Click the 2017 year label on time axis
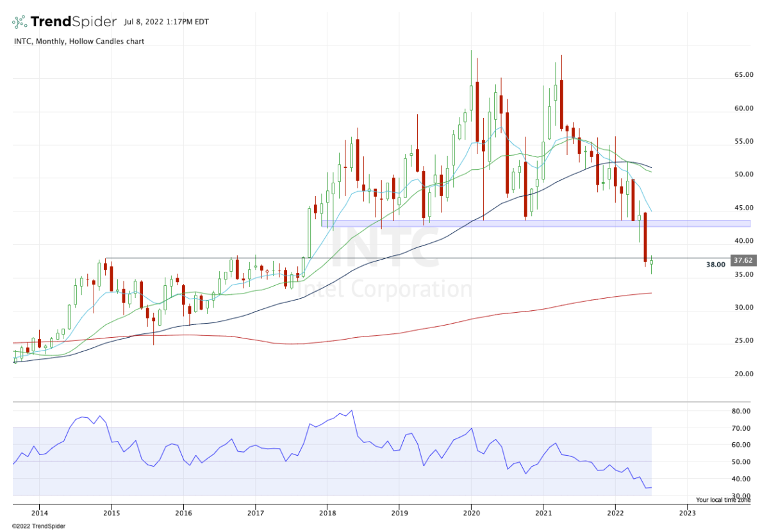This screenshot has height=532, width=769. click(x=255, y=513)
